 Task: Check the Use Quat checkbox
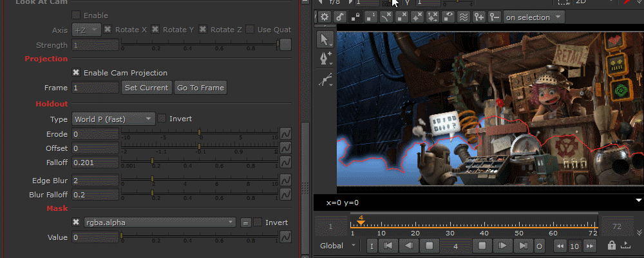[x=250, y=29]
